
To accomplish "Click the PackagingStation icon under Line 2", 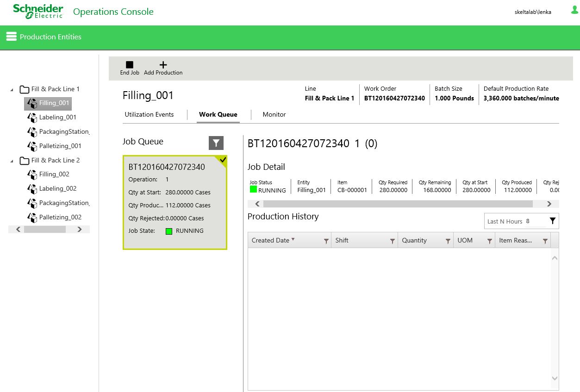I will pos(32,203).
